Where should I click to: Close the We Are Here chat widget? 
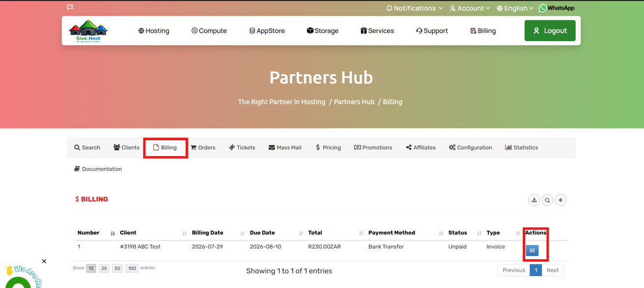pyautogui.click(x=44, y=261)
